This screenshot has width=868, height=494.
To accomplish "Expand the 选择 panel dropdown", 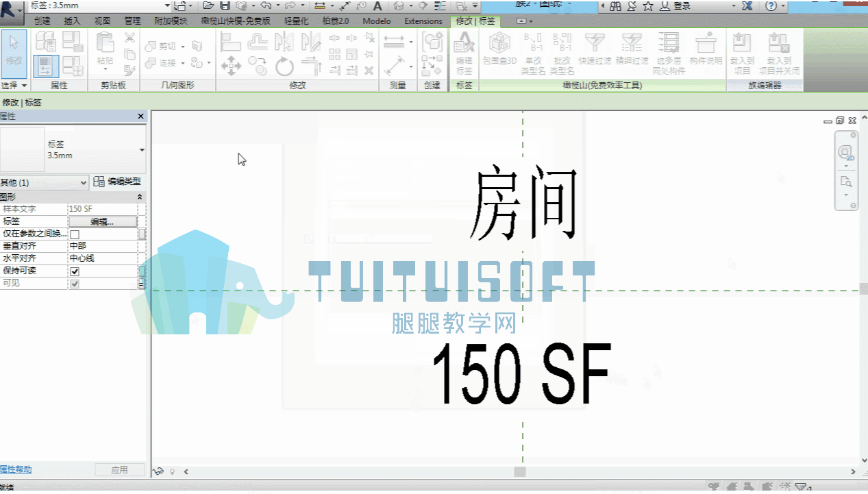I will pyautogui.click(x=14, y=86).
